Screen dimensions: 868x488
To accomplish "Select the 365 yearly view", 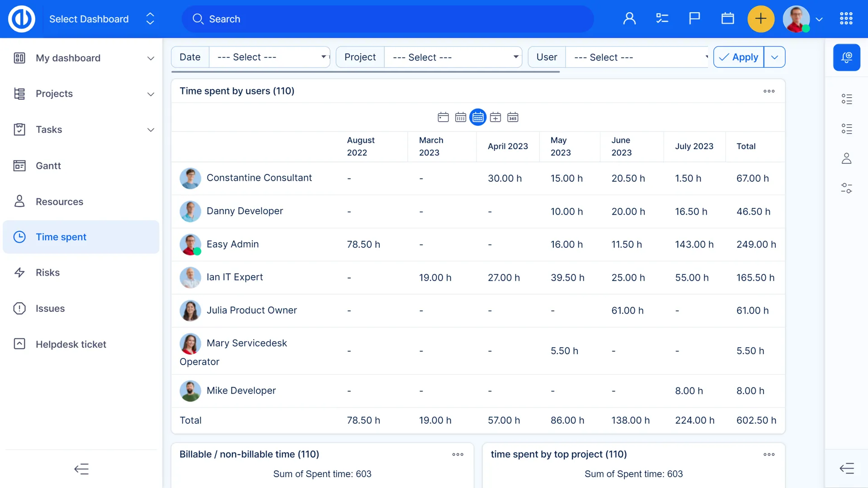I will (x=513, y=117).
